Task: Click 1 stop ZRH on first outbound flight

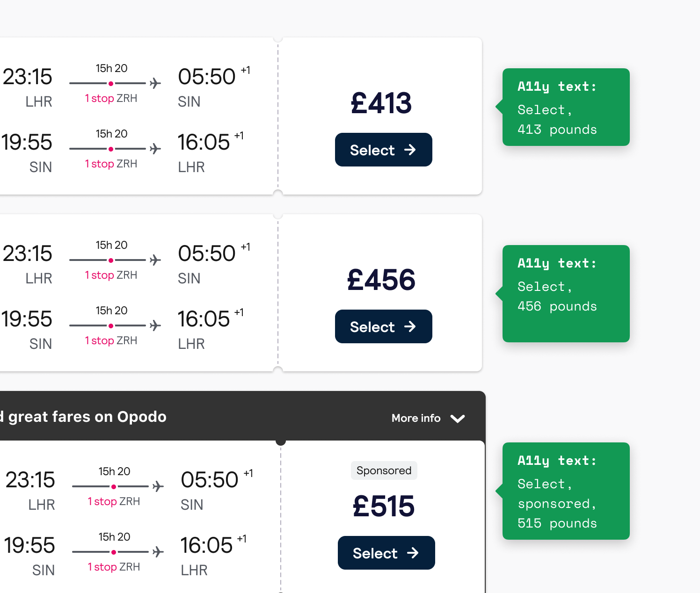Action: coord(111,98)
